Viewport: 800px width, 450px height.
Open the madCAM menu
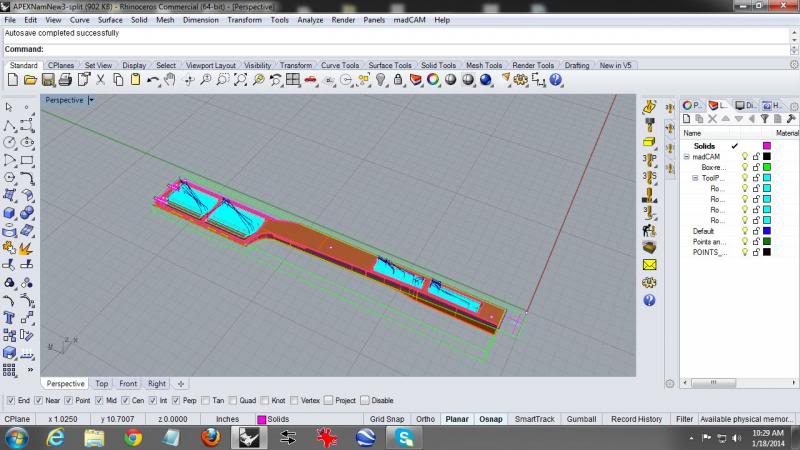coord(409,20)
